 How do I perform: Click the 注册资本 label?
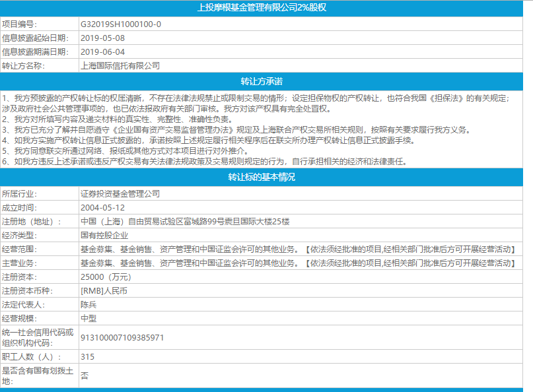(x=19, y=277)
